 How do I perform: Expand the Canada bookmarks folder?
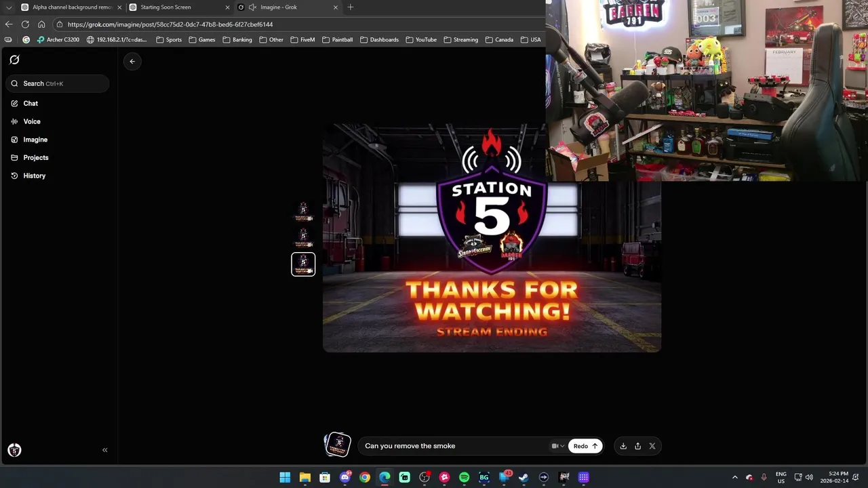pyautogui.click(x=499, y=39)
